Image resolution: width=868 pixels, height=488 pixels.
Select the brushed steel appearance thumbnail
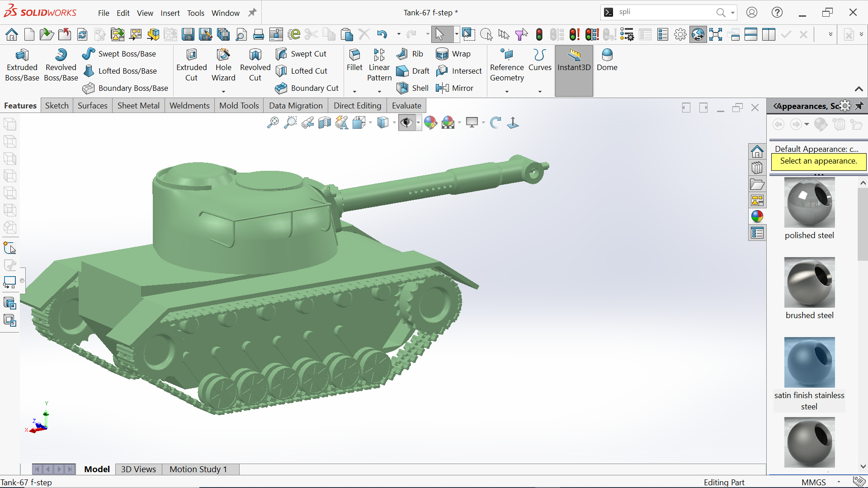[x=809, y=283]
